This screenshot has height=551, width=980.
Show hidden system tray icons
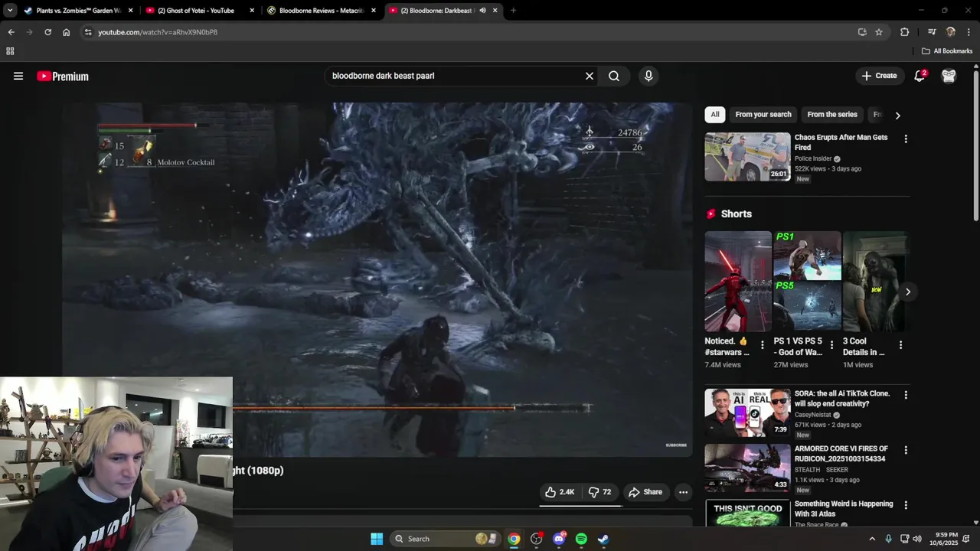pos(871,539)
